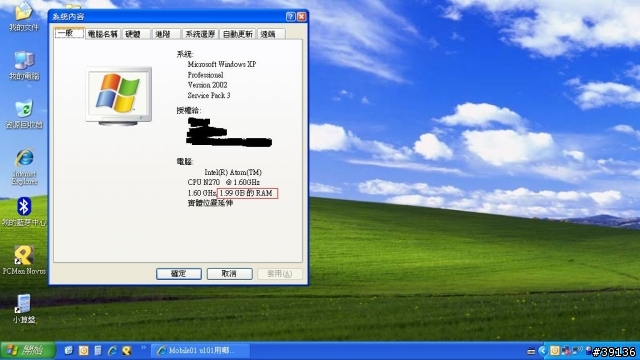Close the 系統內容 dialog
640x360 pixels.
301,16
